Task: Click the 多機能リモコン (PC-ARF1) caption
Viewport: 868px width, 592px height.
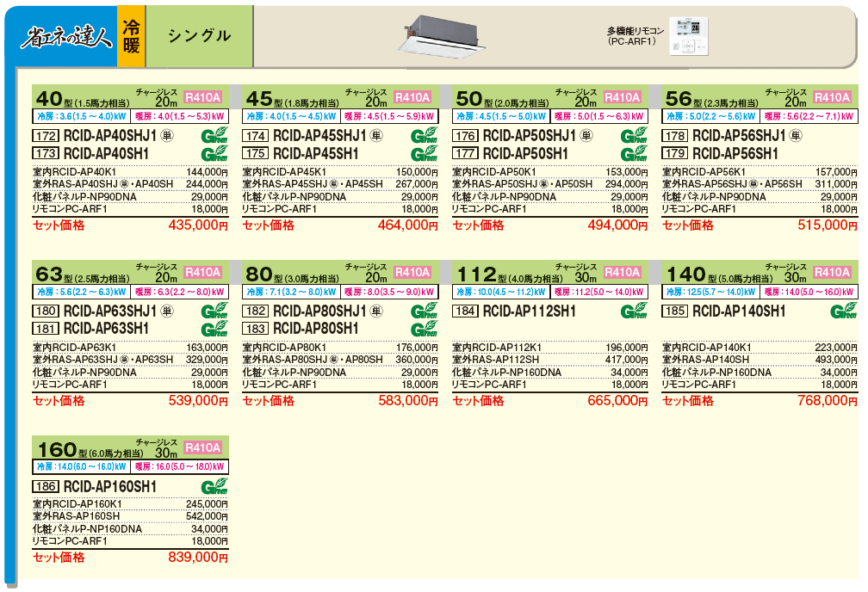Action: (635, 36)
